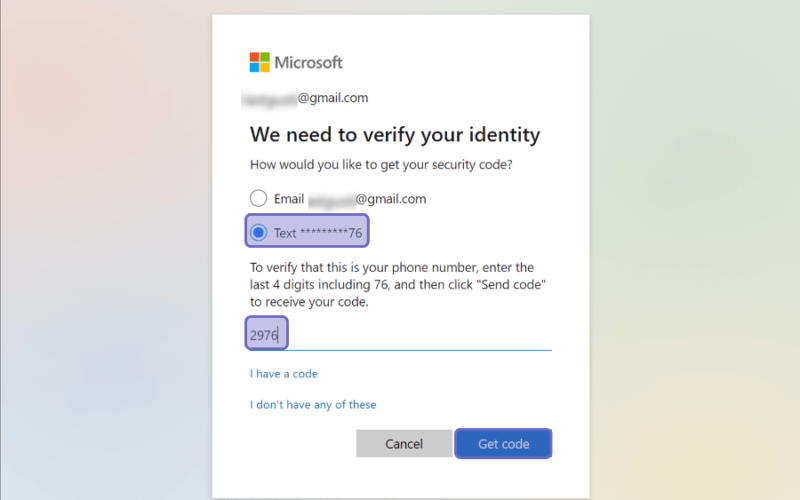
Task: Click the red square of Microsoft logo
Action: point(254,57)
